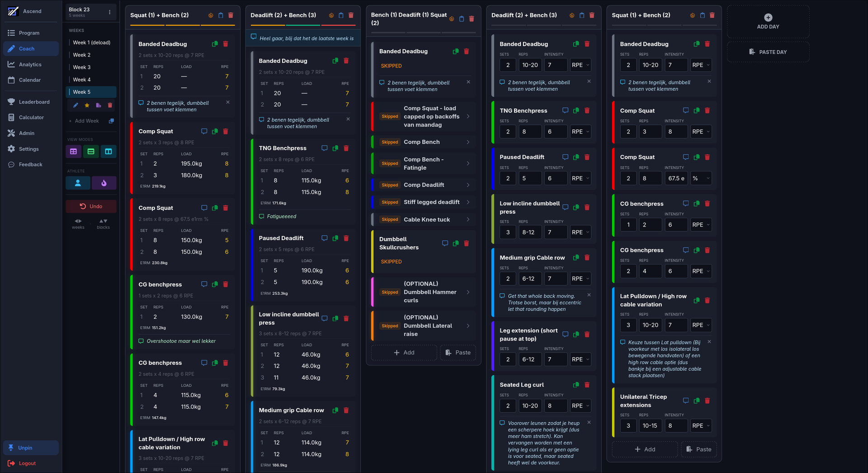This screenshot has height=473, width=868.
Task: Go to the Analytics section
Action: point(31,64)
